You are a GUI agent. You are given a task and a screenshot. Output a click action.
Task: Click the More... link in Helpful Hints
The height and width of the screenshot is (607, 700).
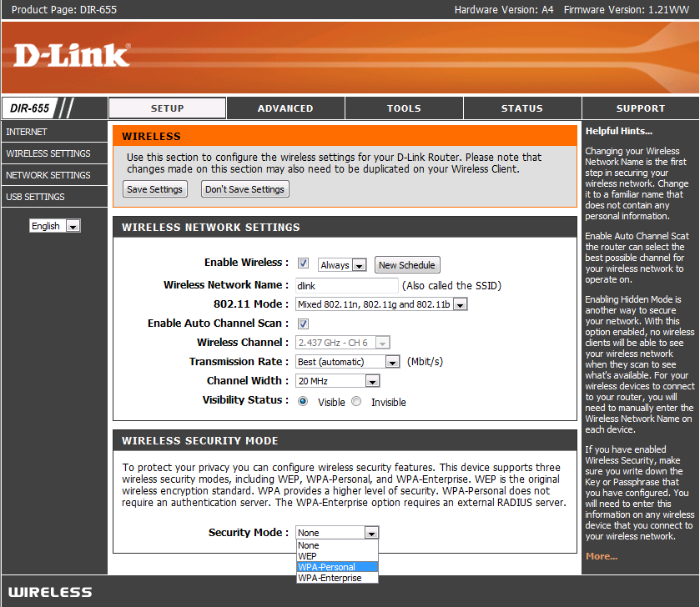[x=602, y=556]
